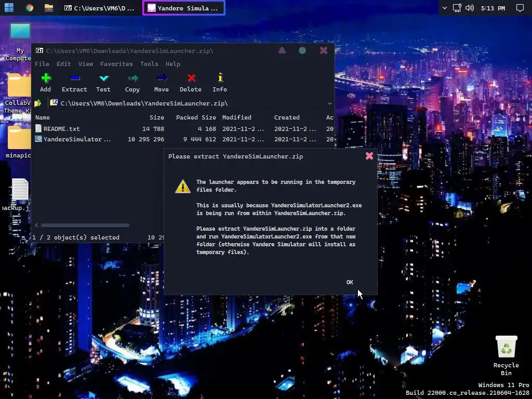Sort by the Name column header
The image size is (532, 399).
click(x=43, y=117)
